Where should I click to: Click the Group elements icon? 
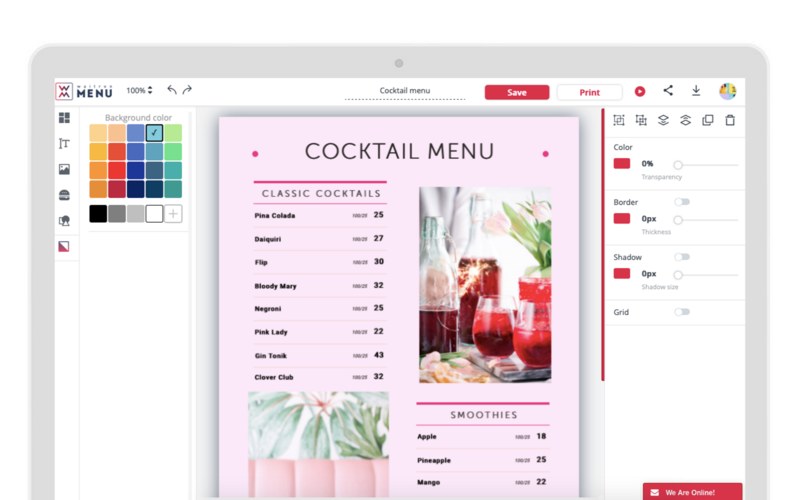pos(619,120)
